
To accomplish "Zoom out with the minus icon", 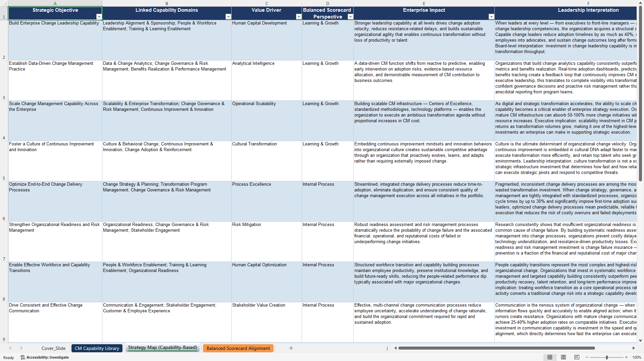I will point(587,357).
